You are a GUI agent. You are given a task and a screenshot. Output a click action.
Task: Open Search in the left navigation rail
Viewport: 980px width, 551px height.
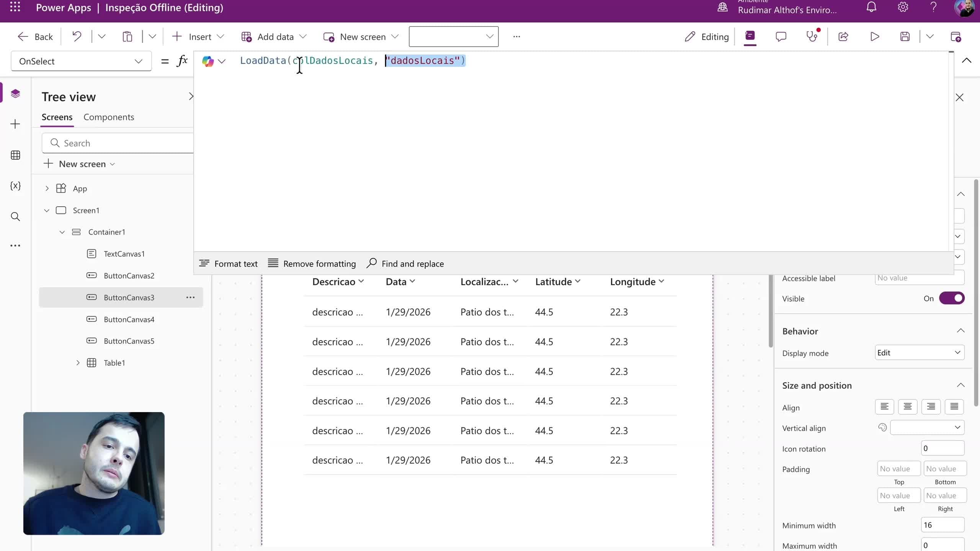pos(15,217)
